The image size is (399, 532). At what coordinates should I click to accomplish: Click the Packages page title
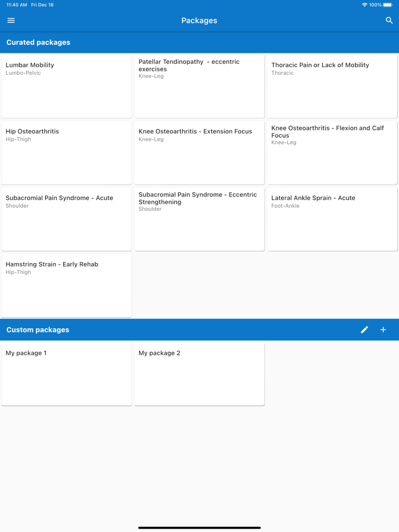click(199, 21)
